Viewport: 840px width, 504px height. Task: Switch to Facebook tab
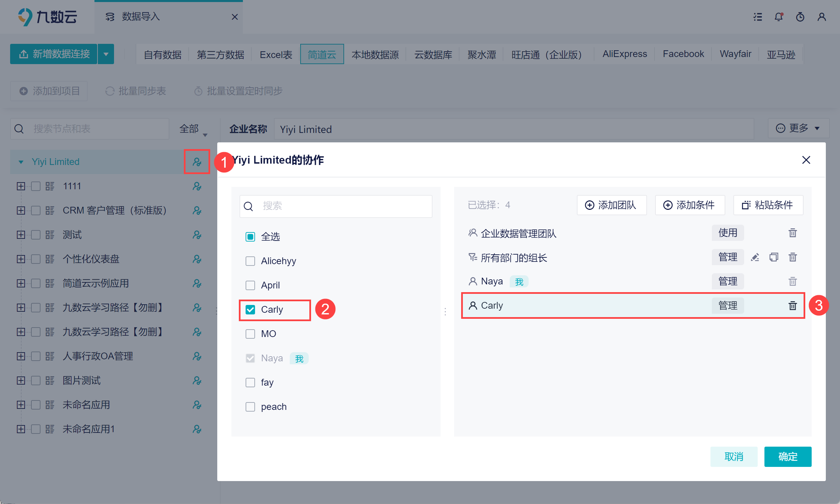pyautogui.click(x=683, y=54)
